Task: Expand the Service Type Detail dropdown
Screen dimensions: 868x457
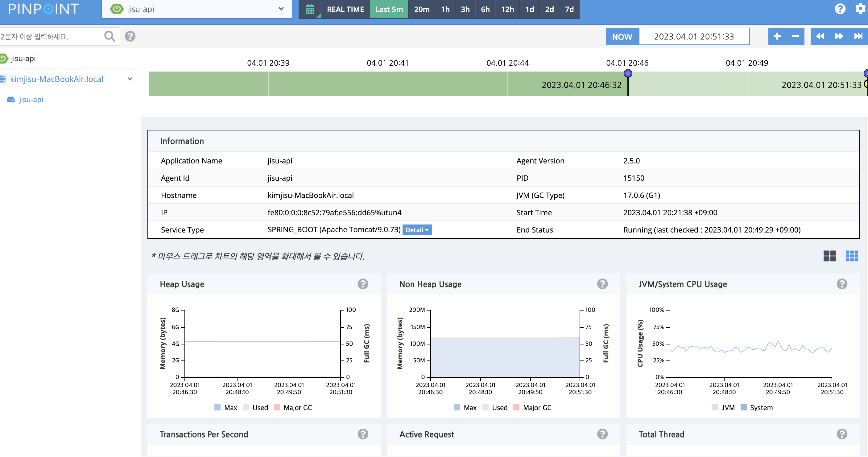Action: tap(417, 230)
